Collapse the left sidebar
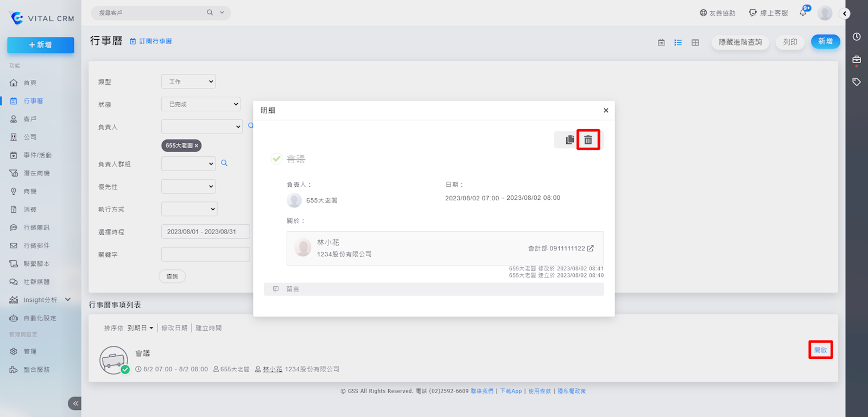The image size is (868, 417). (x=75, y=403)
